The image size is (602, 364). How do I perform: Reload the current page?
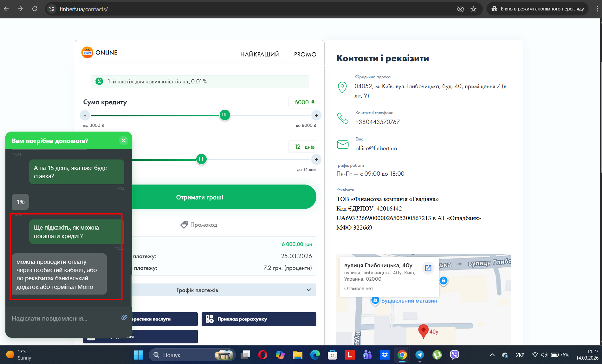pos(35,9)
